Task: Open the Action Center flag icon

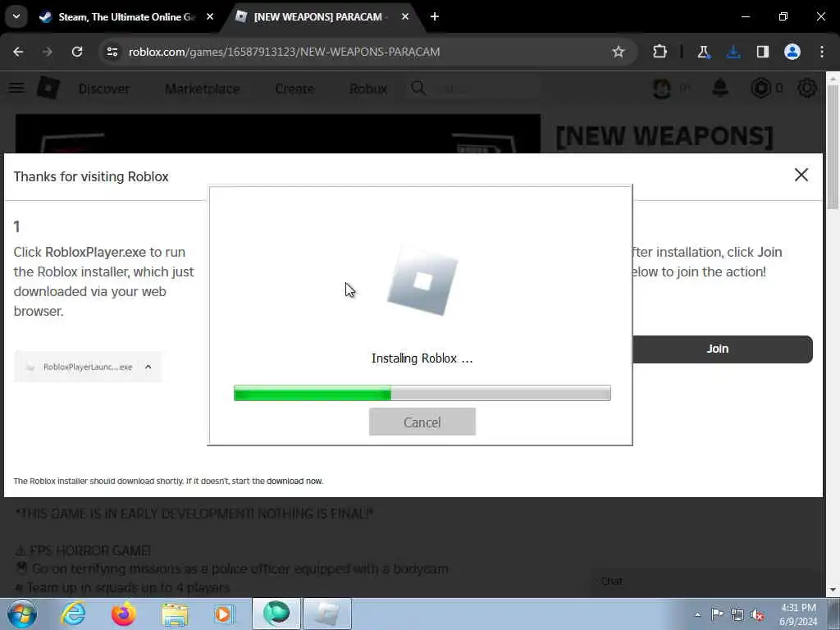Action: click(x=717, y=614)
